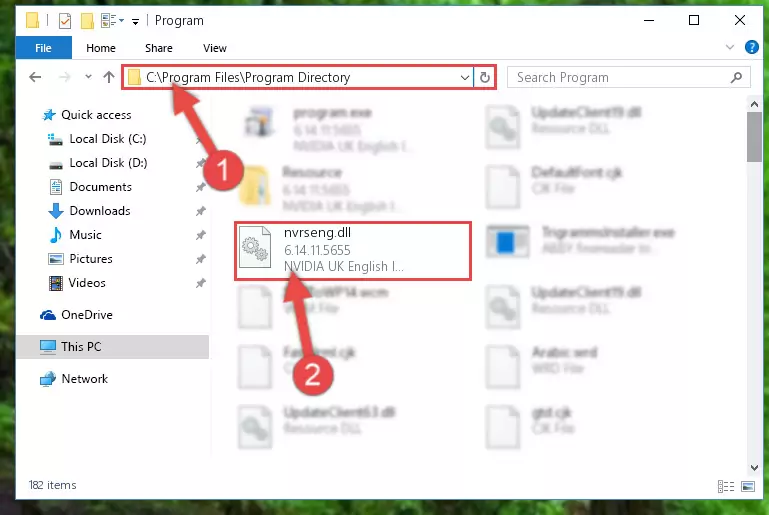The width and height of the screenshot is (769, 515).
Task: Click the Documents pin icon
Action: (x=201, y=187)
